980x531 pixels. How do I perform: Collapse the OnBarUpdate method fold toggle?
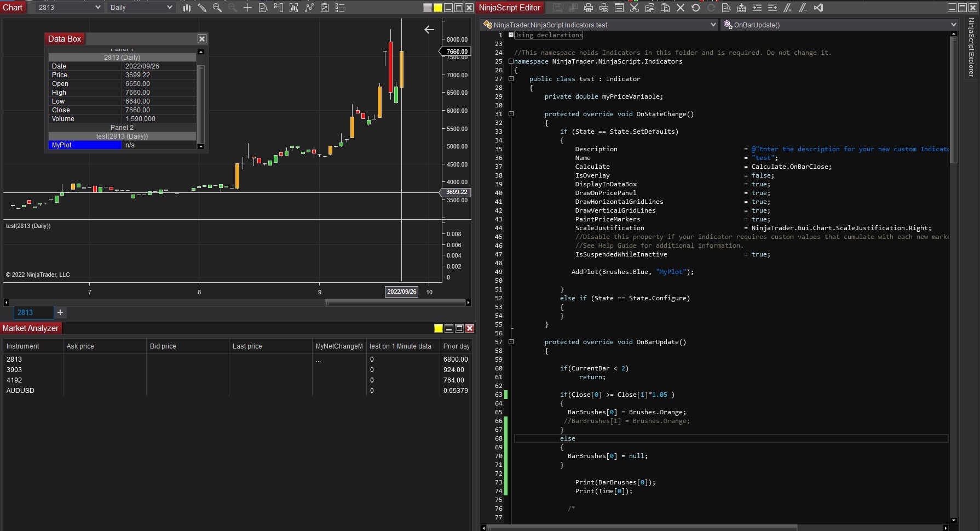511,342
